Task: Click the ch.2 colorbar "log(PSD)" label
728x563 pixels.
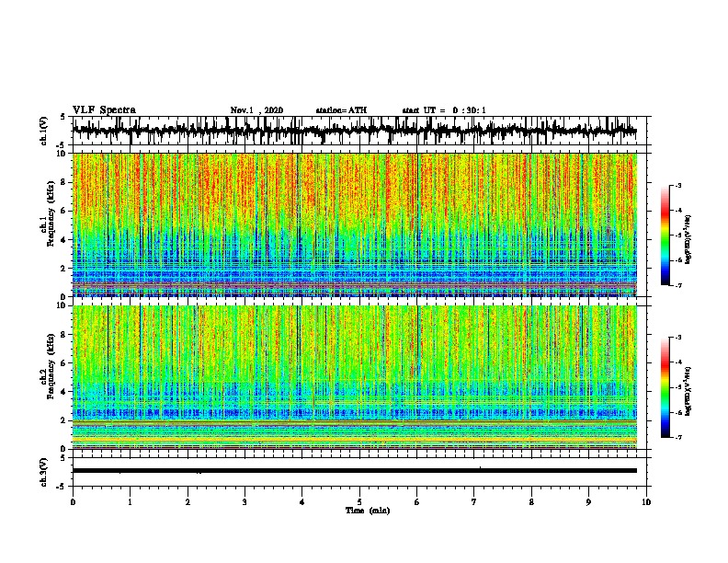Action: 688,391
